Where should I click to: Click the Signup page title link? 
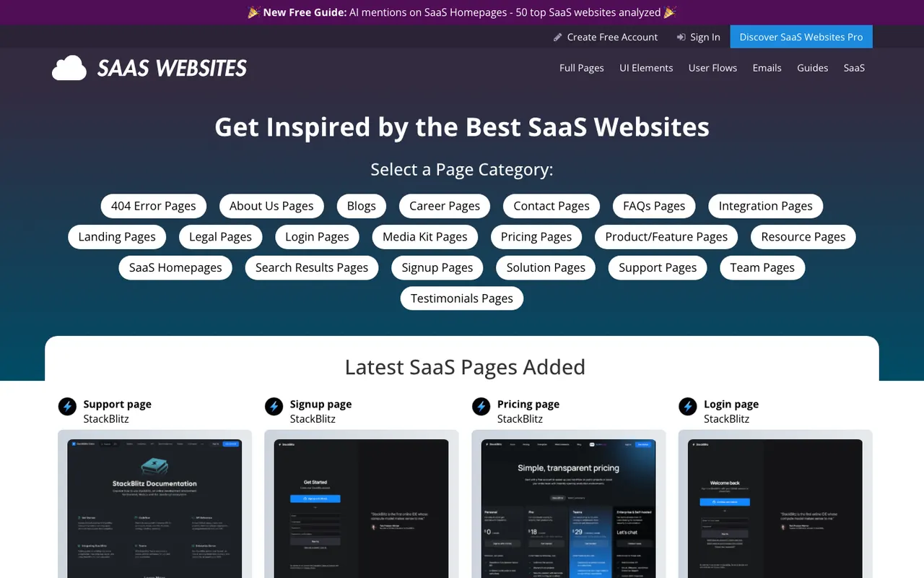tap(321, 404)
